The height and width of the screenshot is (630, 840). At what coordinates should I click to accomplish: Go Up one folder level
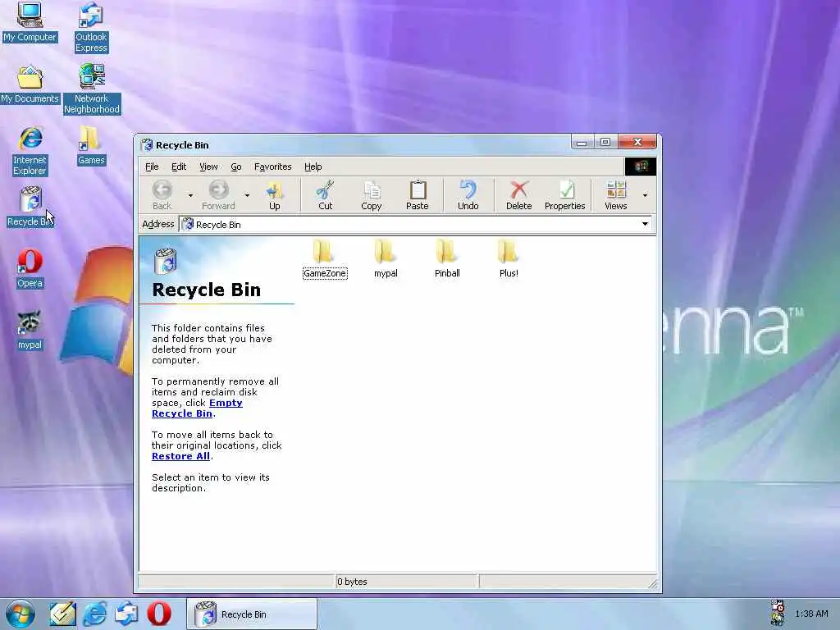click(274, 195)
